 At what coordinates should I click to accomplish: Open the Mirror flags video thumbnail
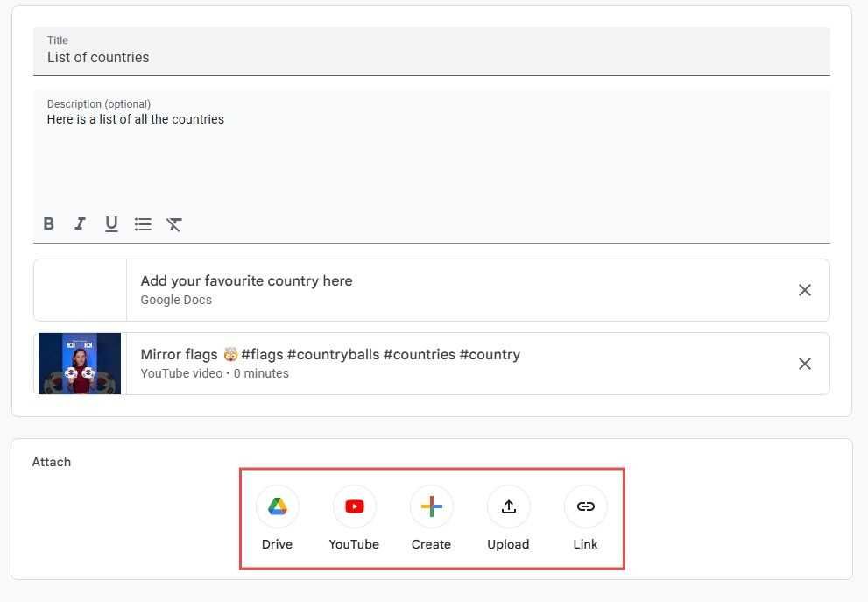point(80,364)
